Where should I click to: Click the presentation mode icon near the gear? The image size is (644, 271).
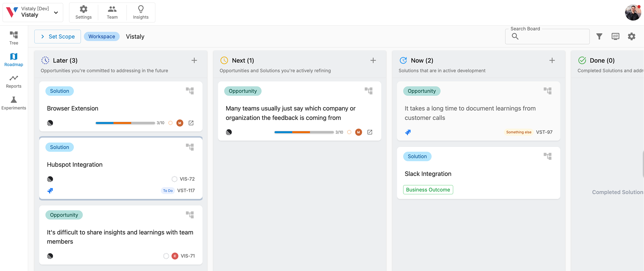click(x=615, y=36)
